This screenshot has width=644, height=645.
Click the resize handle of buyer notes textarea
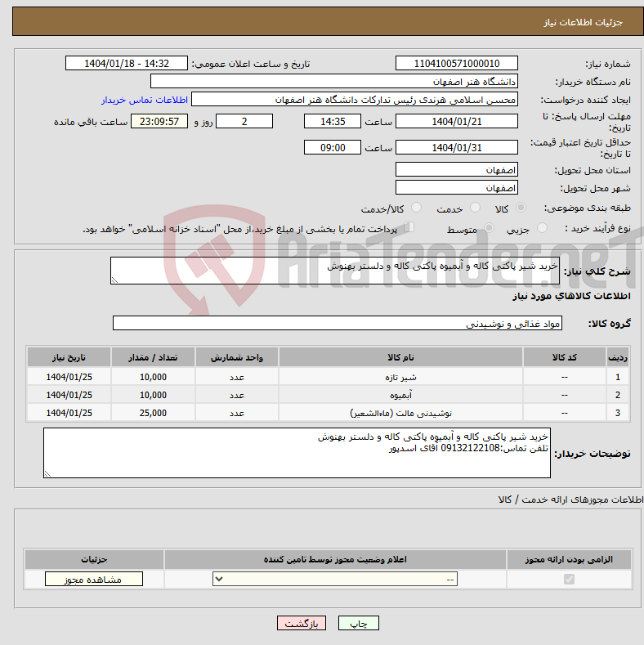pos(47,474)
